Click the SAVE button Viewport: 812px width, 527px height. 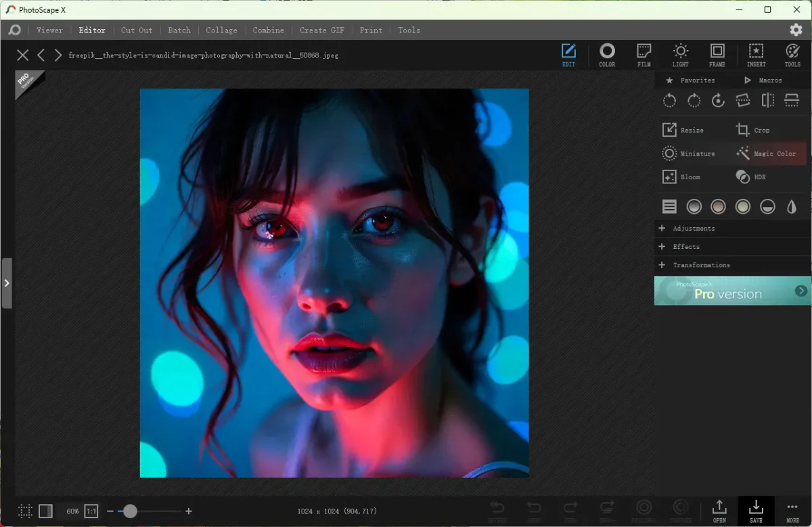click(x=756, y=511)
